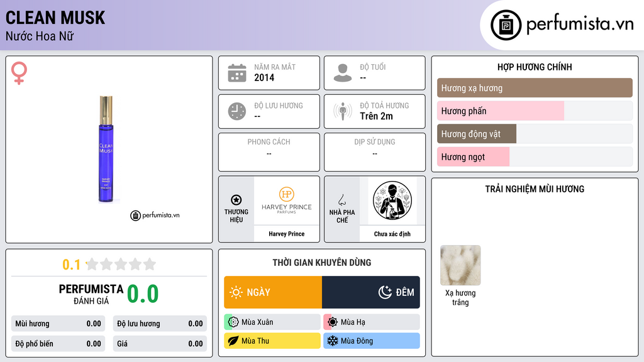Click the Mùa Hạ season bar
The image size is (644, 362).
click(x=372, y=322)
